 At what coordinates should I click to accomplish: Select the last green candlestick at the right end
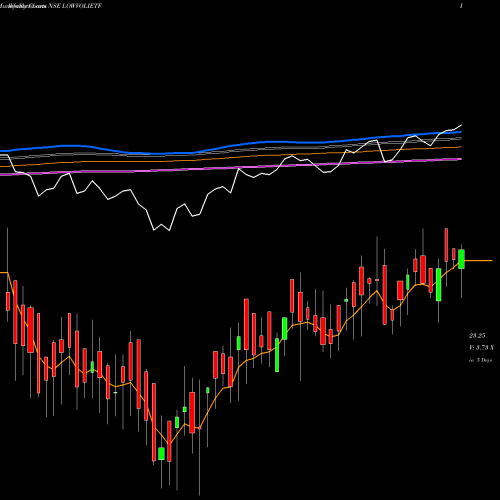[x=461, y=259]
